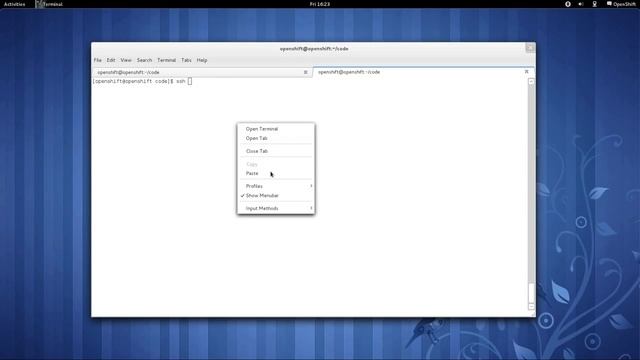The height and width of the screenshot is (360, 640).
Task: Toggle the Show Menubar option
Action: [x=276, y=196]
